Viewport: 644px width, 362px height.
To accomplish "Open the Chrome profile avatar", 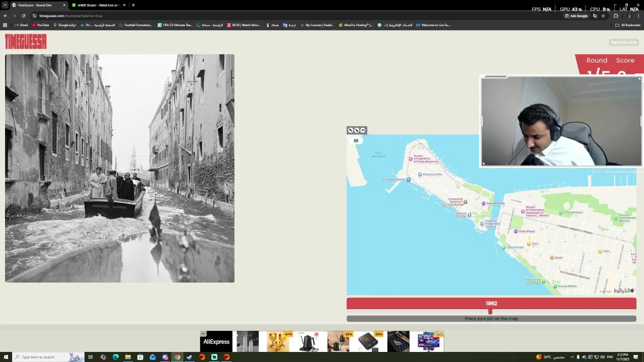I will point(629,16).
